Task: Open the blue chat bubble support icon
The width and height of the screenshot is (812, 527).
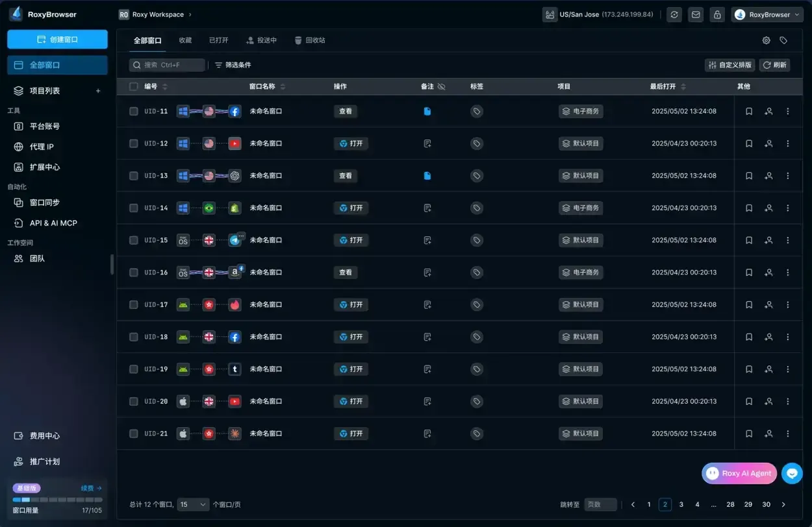Action: point(792,473)
